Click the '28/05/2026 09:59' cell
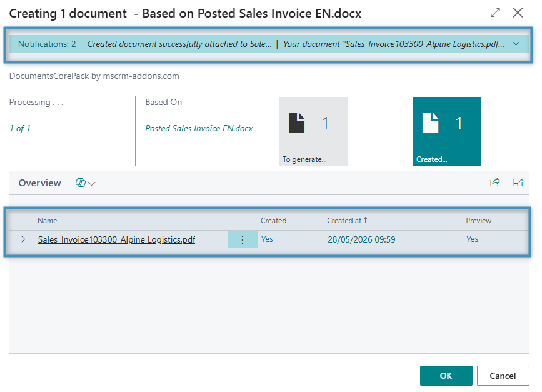The width and height of the screenshot is (542, 392). 361,239
